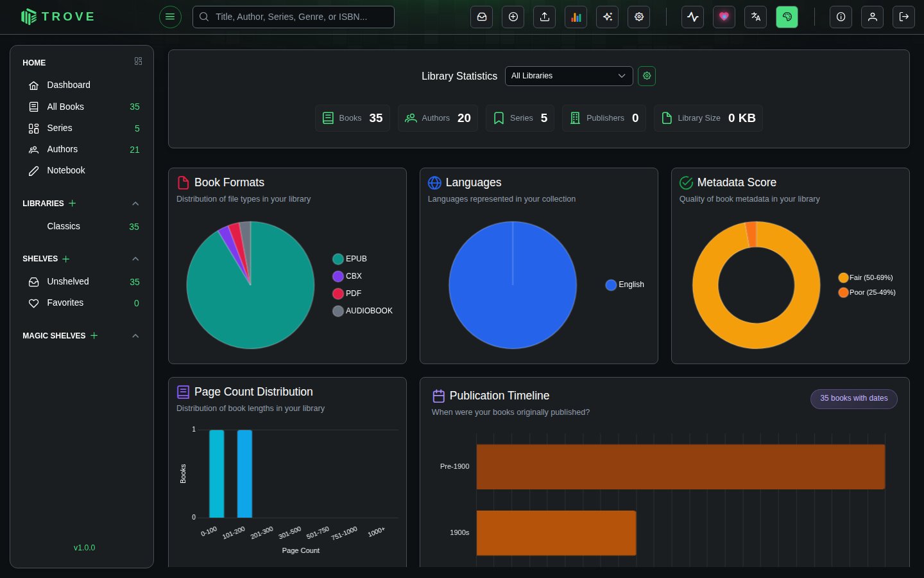Toggle the CBX legend entry
Image resolution: width=924 pixels, height=578 pixels.
click(347, 276)
